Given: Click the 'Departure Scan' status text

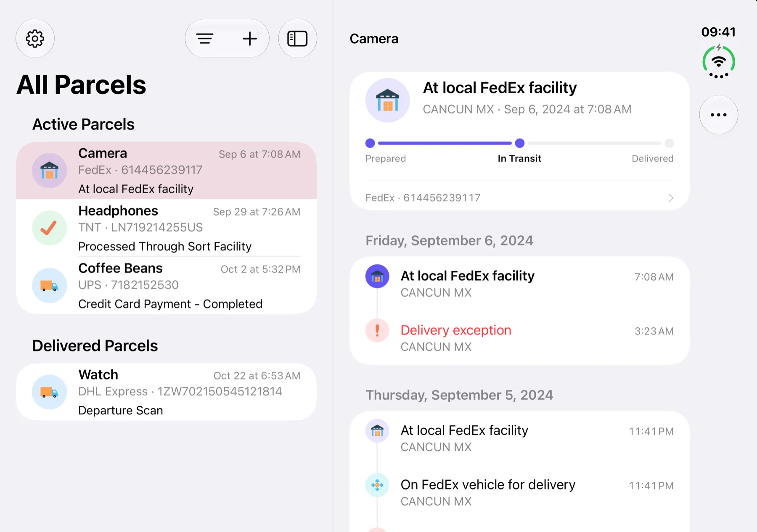Looking at the screenshot, I should 121,411.
